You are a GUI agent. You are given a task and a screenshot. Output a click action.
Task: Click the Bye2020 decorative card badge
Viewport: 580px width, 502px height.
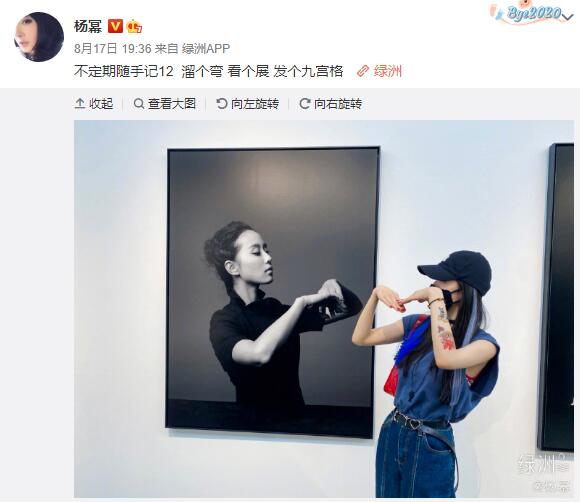pyautogui.click(x=527, y=13)
